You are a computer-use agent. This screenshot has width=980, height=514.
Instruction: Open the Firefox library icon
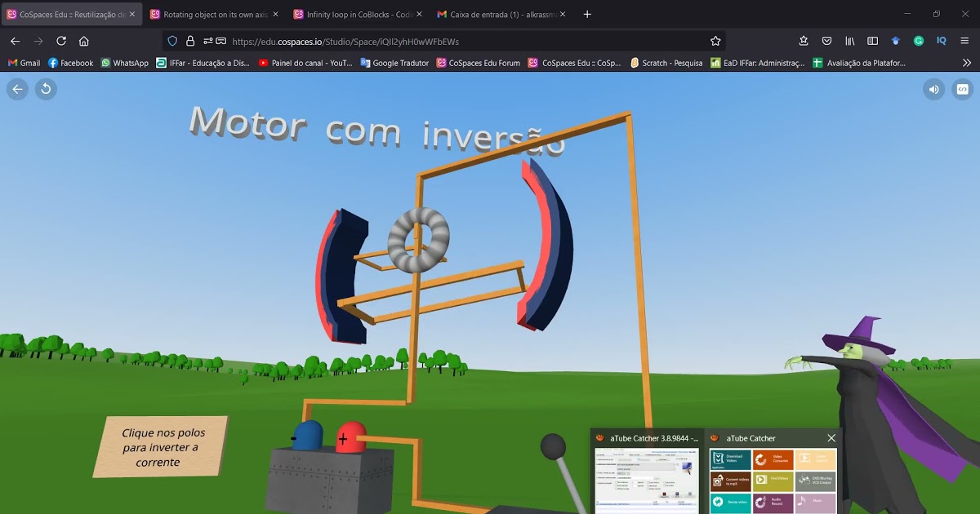[849, 41]
